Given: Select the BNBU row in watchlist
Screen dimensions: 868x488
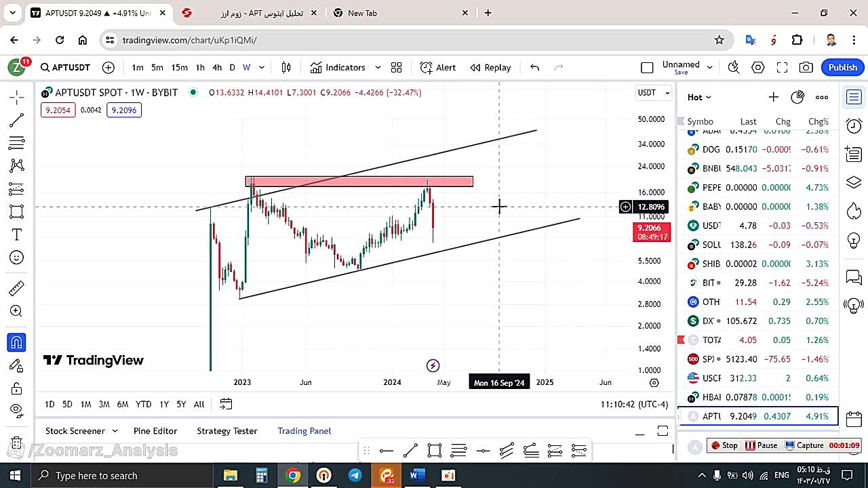Looking at the screenshot, I should 758,169.
